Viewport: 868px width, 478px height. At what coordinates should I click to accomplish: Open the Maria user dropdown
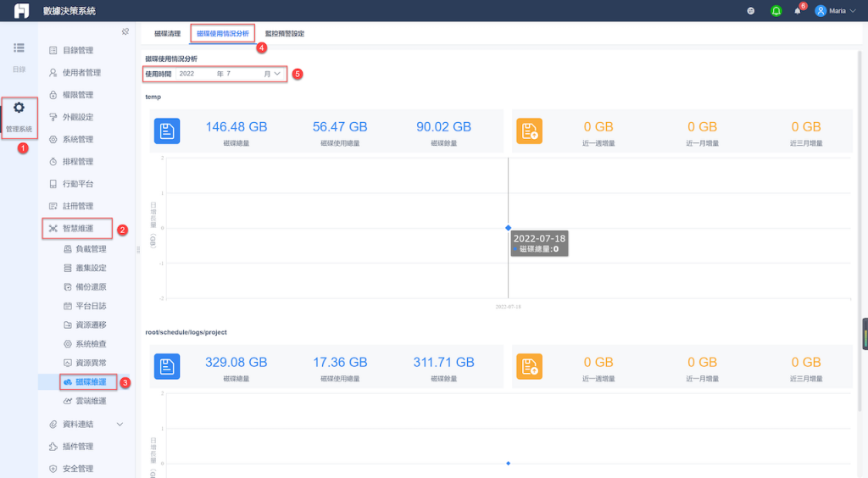tap(836, 10)
